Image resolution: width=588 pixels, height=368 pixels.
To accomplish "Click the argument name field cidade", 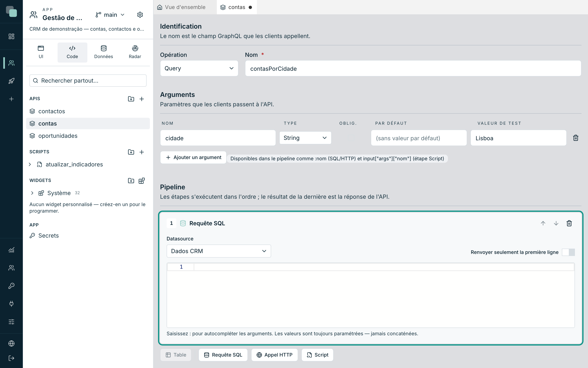I will (x=218, y=138).
